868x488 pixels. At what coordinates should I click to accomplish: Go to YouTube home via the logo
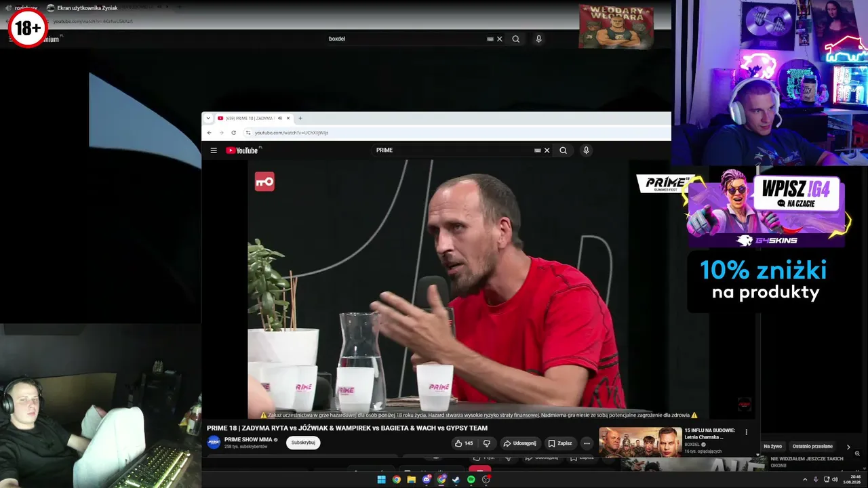241,150
